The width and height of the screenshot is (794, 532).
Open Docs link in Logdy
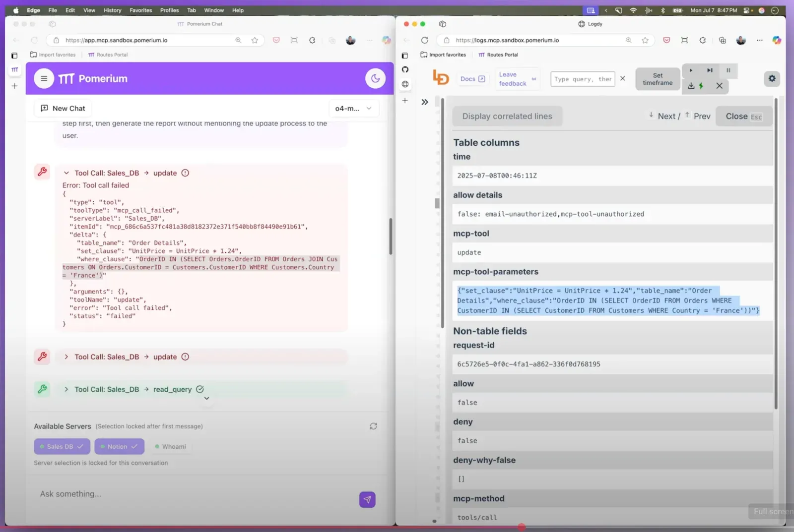pos(472,79)
